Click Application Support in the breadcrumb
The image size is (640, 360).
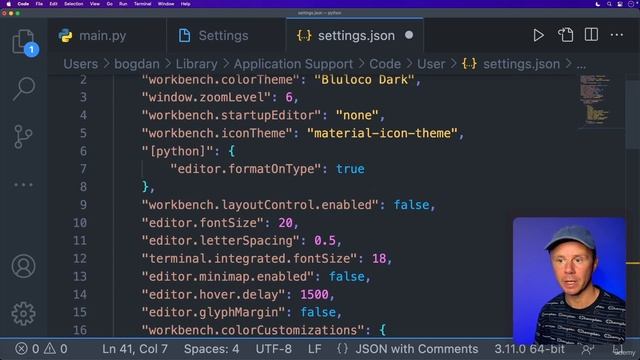pyautogui.click(x=293, y=64)
